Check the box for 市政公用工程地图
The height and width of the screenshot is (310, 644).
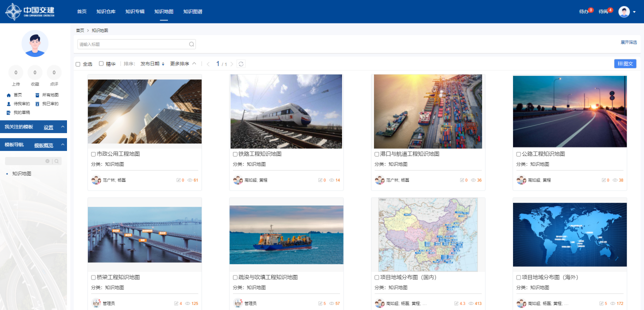click(93, 154)
